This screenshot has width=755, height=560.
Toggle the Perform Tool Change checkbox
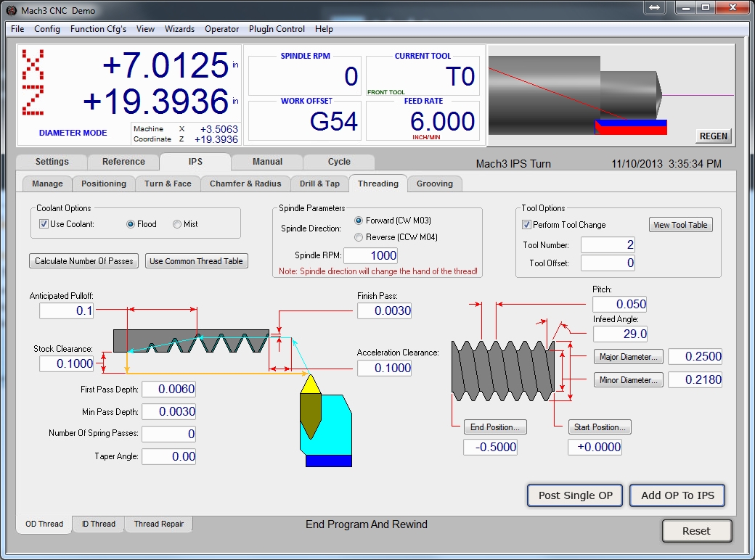[x=527, y=225]
